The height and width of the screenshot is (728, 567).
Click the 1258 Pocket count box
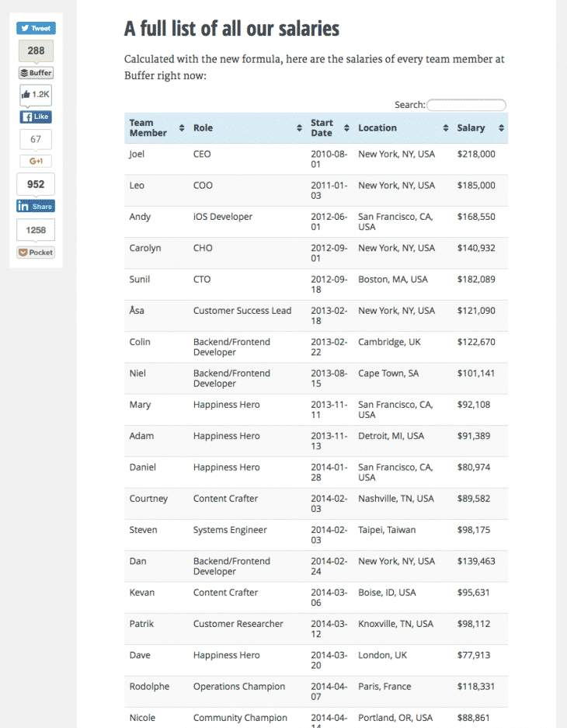click(x=36, y=230)
